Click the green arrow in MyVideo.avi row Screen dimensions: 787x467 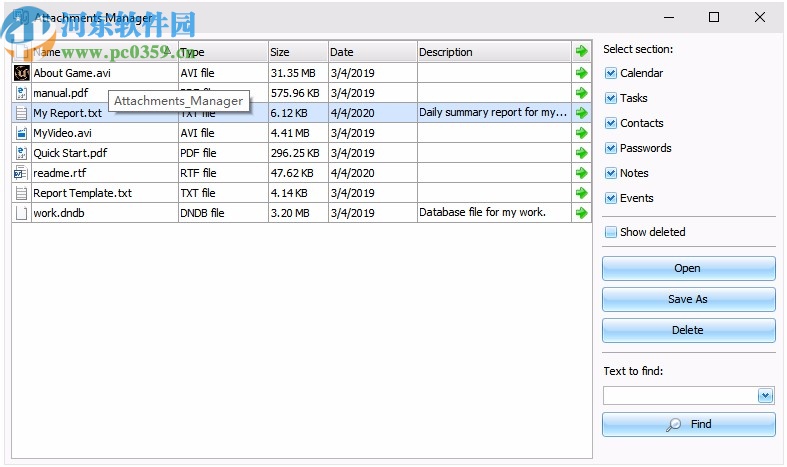[581, 133]
